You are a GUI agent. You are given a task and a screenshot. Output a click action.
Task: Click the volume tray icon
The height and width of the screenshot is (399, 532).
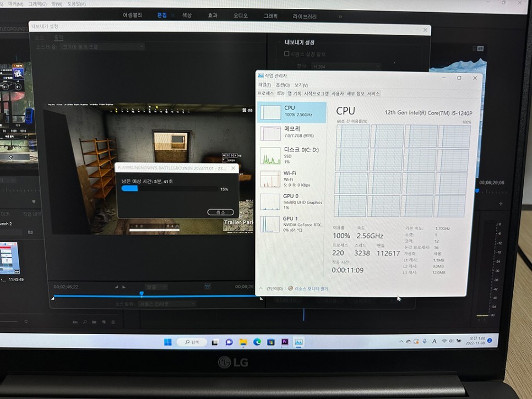451,341
